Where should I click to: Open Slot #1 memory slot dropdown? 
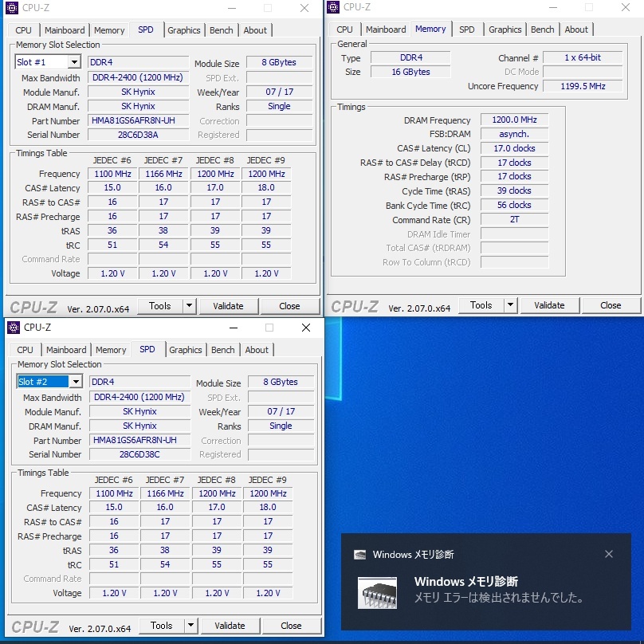[x=74, y=62]
